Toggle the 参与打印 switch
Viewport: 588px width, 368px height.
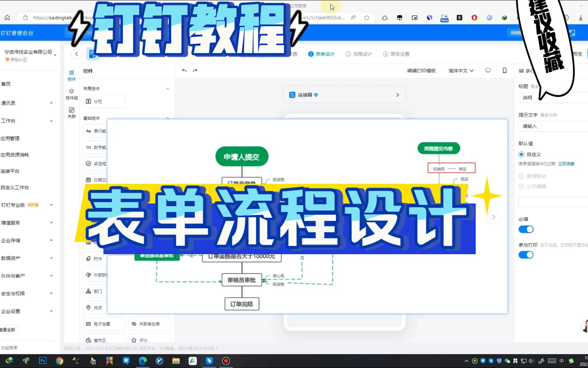[526, 255]
